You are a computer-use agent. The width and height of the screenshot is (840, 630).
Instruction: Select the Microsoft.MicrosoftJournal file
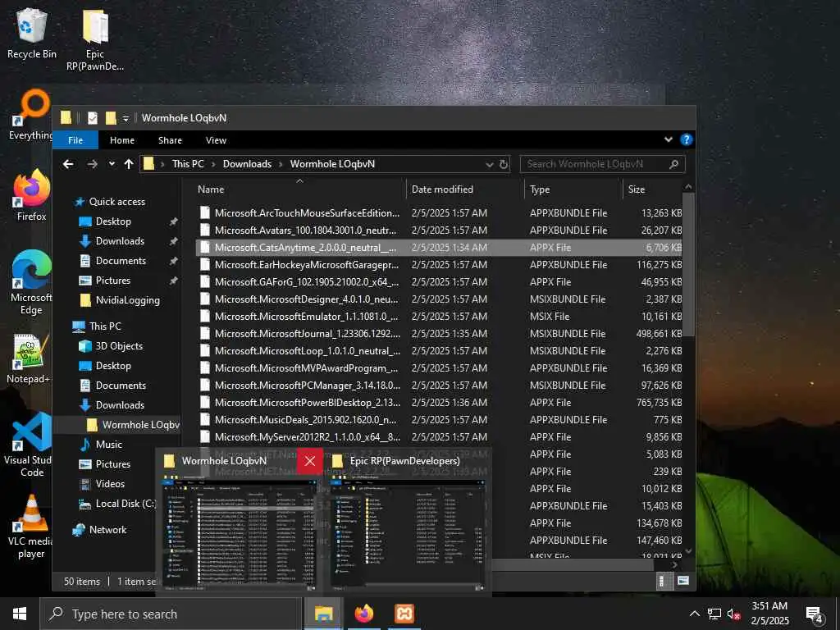coord(440,333)
